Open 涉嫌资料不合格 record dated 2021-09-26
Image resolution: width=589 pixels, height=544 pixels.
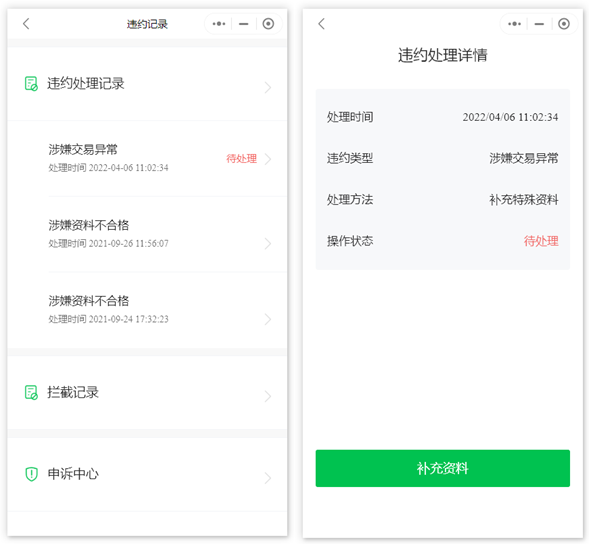click(x=147, y=234)
